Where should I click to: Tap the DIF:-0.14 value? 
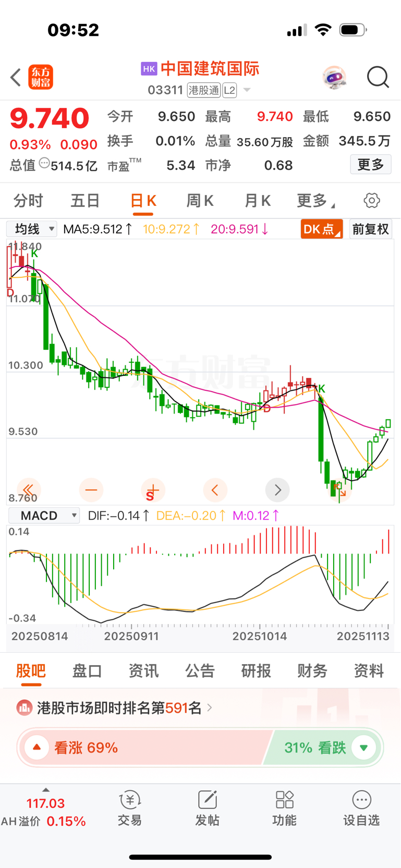[x=119, y=516]
